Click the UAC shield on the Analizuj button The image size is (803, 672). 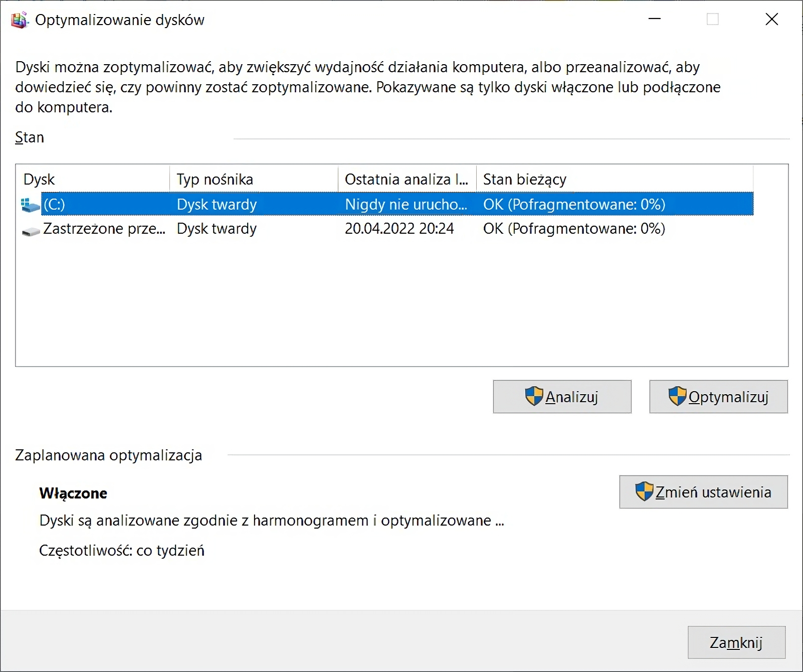coord(534,396)
